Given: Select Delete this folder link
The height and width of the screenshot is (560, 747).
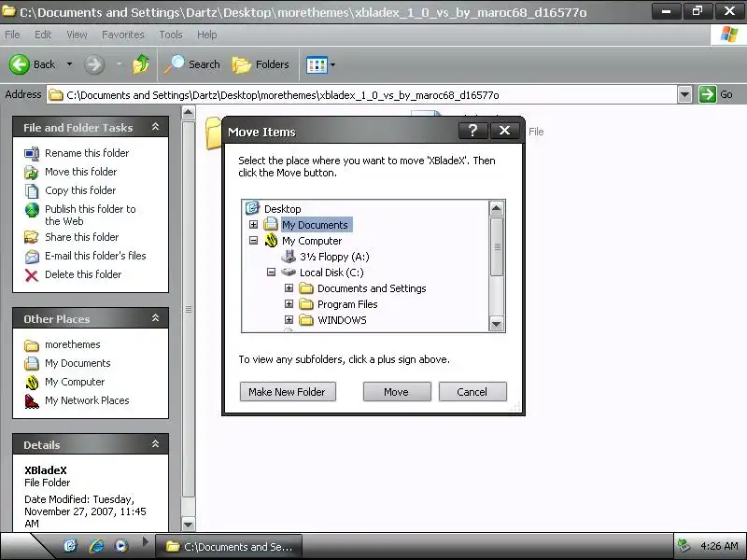Looking at the screenshot, I should coord(83,274).
